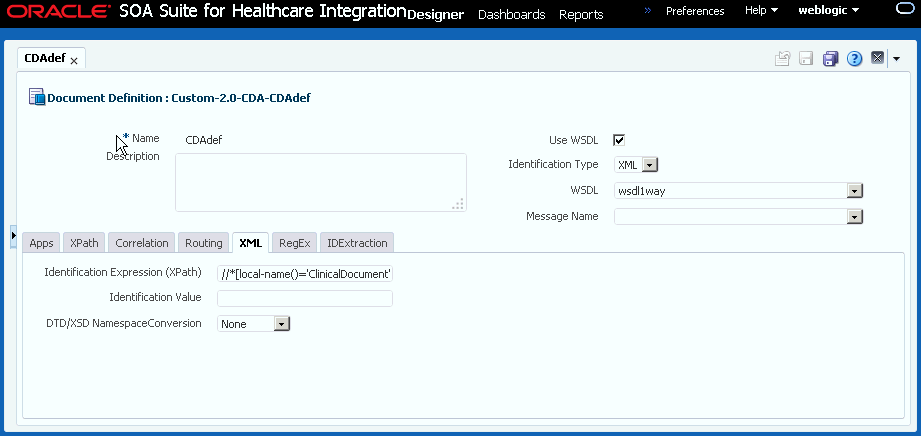Click the Message Name label
921x436 pixels.
[562, 216]
